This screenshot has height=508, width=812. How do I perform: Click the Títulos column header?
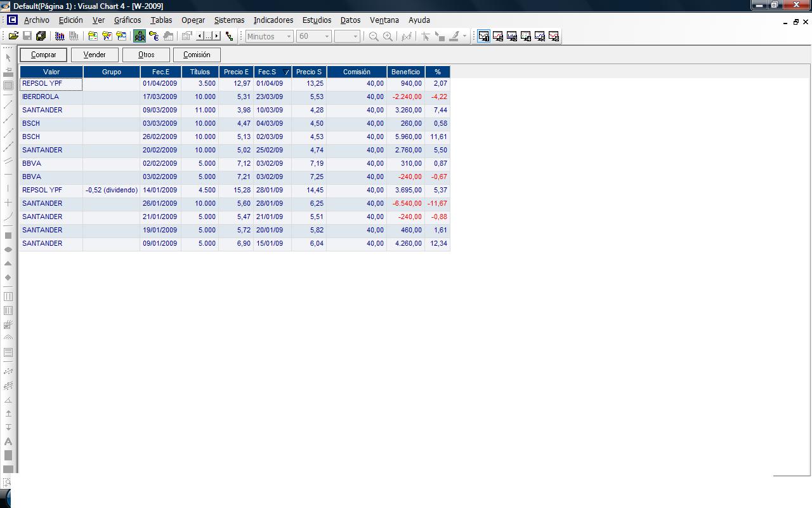click(x=200, y=72)
